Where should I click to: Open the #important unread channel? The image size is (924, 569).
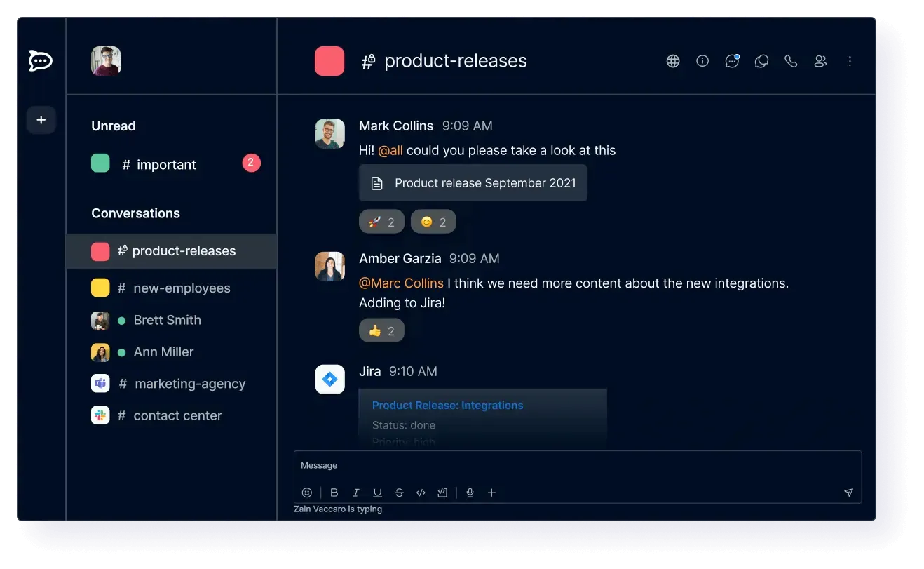click(171, 164)
